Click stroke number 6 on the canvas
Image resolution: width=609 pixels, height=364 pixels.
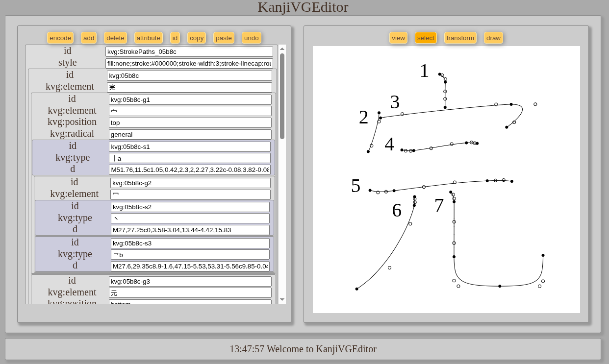tap(397, 210)
